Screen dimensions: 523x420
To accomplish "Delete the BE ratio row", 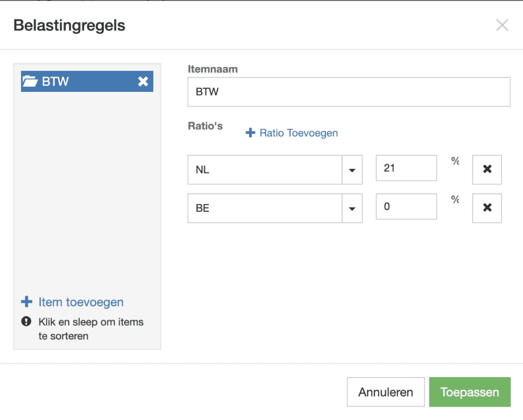I will (487, 208).
